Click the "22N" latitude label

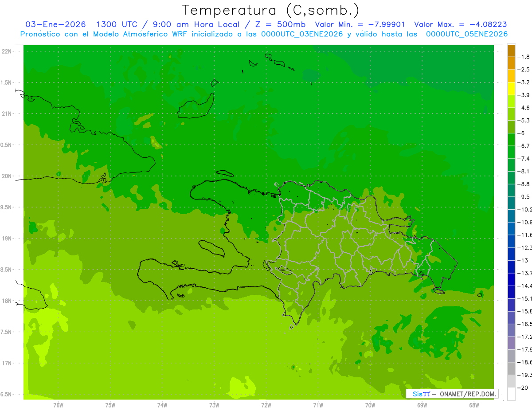click(x=7, y=51)
